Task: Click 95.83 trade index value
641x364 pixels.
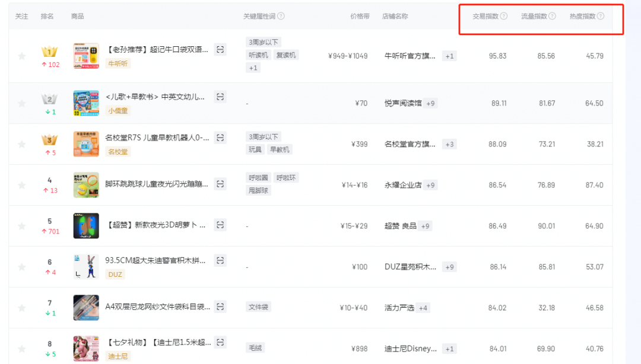Action: pos(497,56)
